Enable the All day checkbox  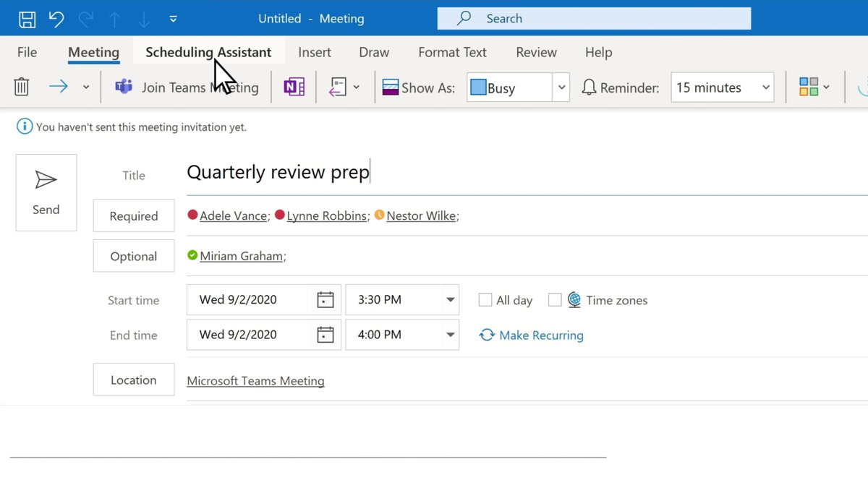coord(485,300)
